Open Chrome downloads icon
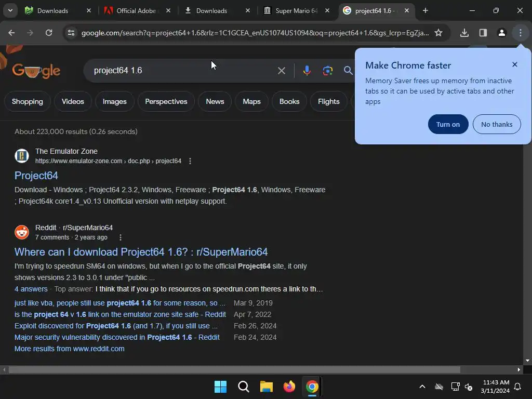532x399 pixels. coord(464,33)
